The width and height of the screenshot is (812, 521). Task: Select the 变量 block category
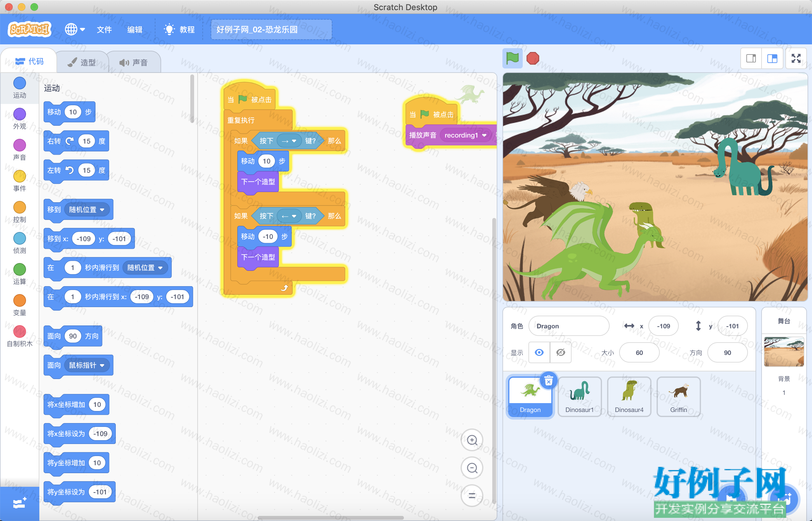tap(19, 306)
